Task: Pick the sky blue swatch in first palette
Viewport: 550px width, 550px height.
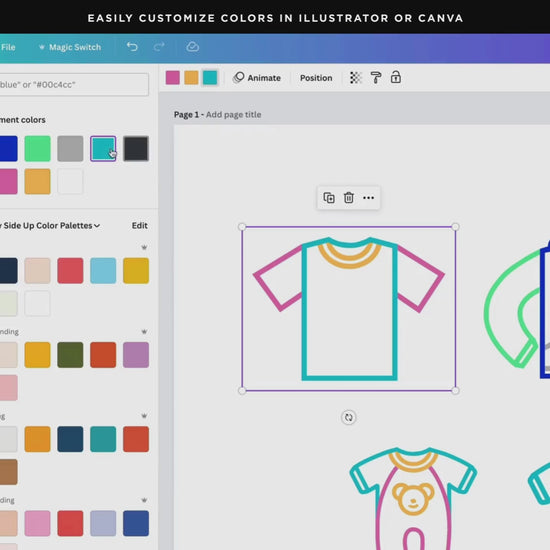Action: click(x=103, y=270)
